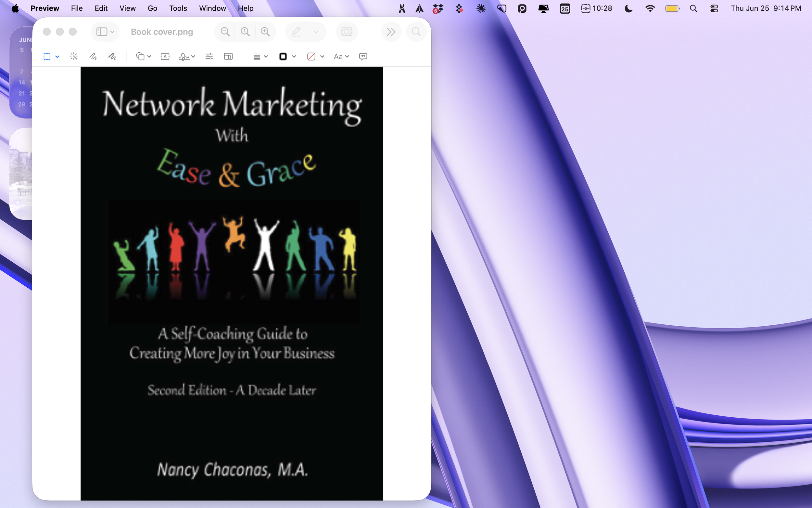Open the Preview application menu
This screenshot has height=508, width=812.
point(44,8)
